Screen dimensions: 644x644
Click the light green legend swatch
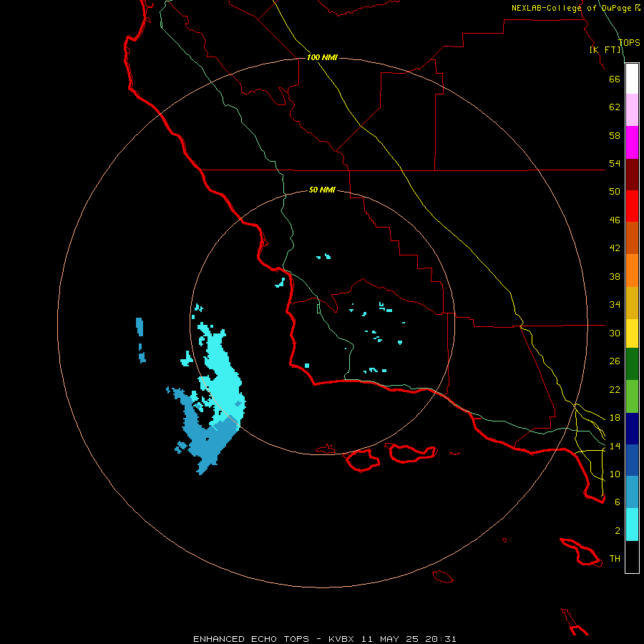632,396
